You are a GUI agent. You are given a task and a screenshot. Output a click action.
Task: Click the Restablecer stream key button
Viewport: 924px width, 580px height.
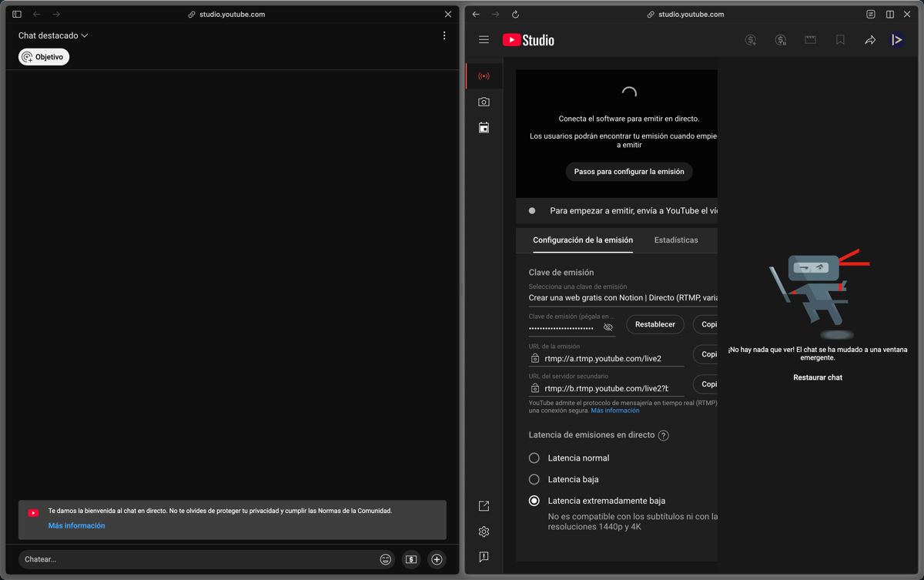click(655, 324)
